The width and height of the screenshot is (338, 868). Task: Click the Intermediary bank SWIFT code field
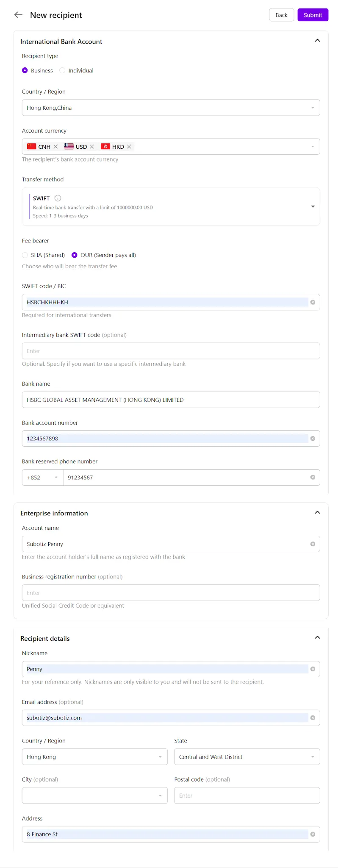tap(171, 351)
